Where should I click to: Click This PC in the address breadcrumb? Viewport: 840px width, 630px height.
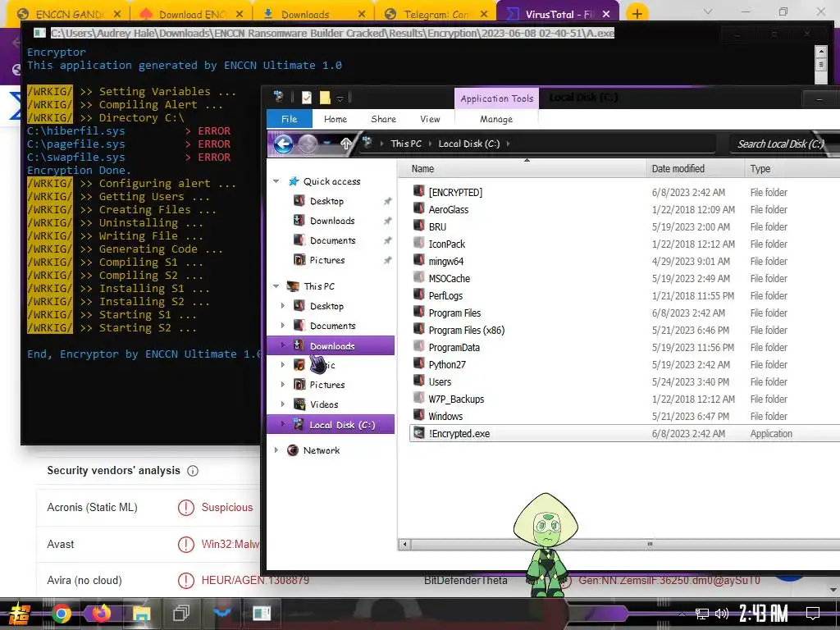pyautogui.click(x=406, y=144)
